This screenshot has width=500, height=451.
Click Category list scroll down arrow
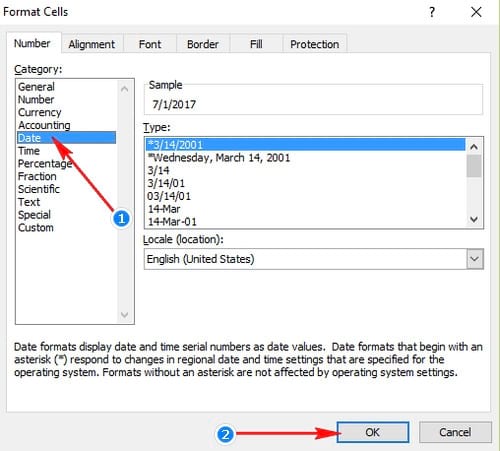coord(125,314)
